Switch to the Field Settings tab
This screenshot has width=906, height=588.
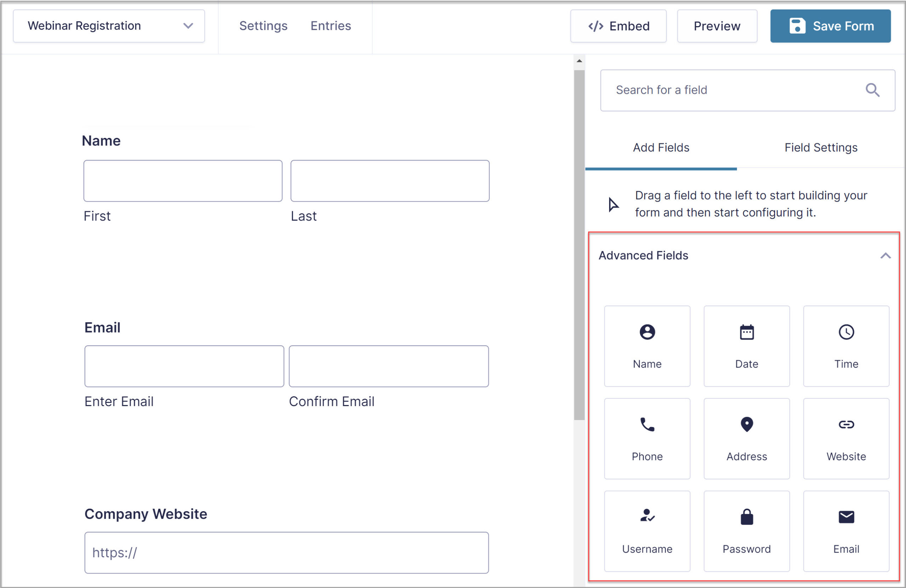point(821,148)
